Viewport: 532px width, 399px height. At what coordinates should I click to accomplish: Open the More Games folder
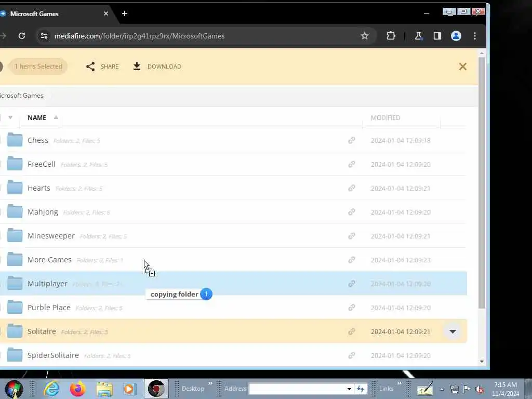click(49, 260)
